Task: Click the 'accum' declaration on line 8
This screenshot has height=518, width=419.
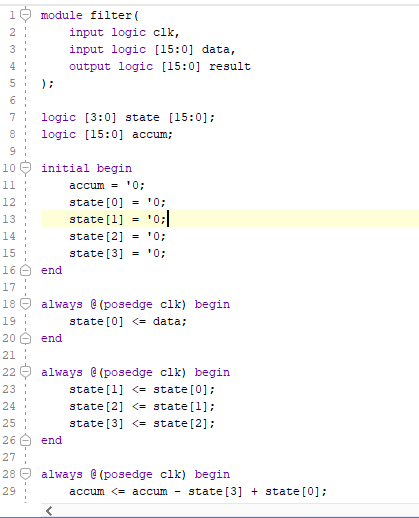Action: click(152, 134)
